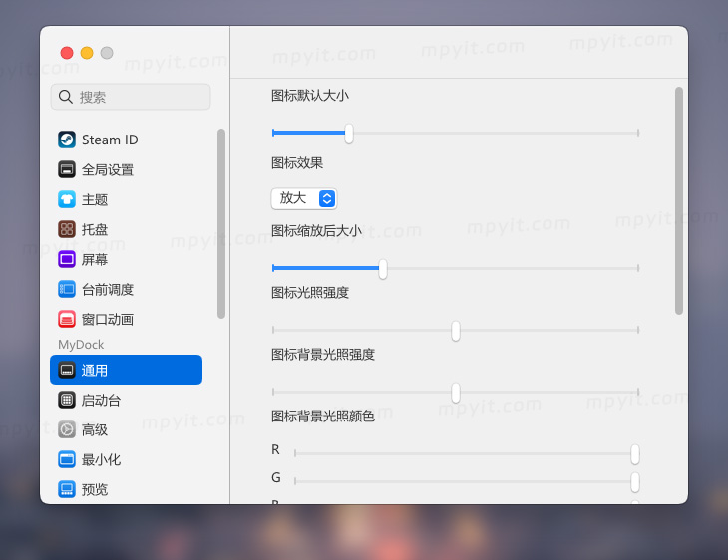Image resolution: width=728 pixels, height=560 pixels.
Task: Click the 图标光照强度 slider thumb
Action: coord(456,331)
